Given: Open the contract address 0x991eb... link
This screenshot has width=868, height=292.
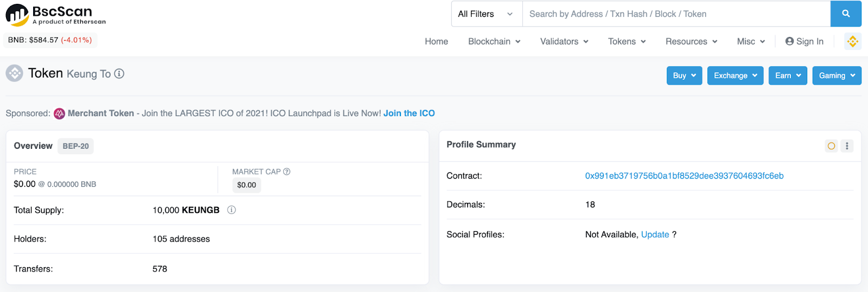Looking at the screenshot, I should 684,176.
